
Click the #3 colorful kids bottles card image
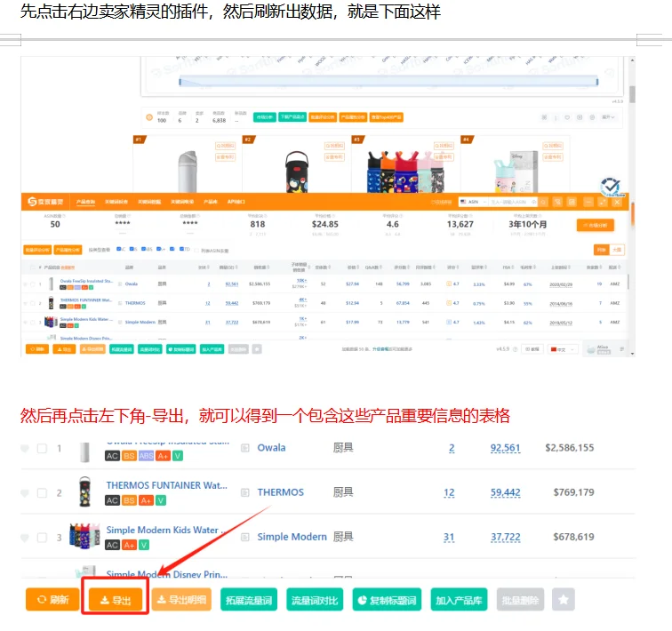click(405, 172)
